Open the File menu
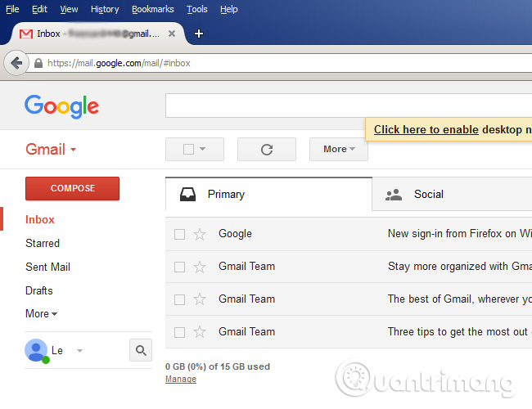Viewport: 532px width, 409px height. click(x=12, y=9)
